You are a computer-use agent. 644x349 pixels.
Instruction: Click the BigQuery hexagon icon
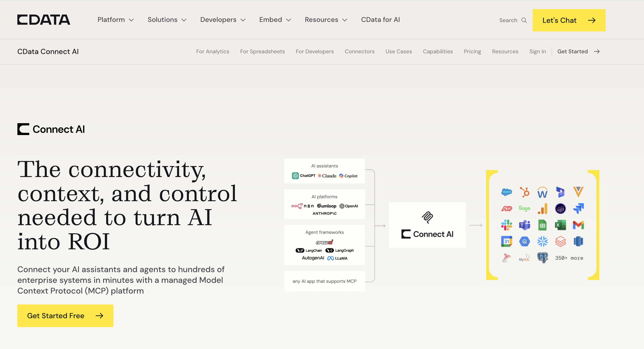[525, 242]
